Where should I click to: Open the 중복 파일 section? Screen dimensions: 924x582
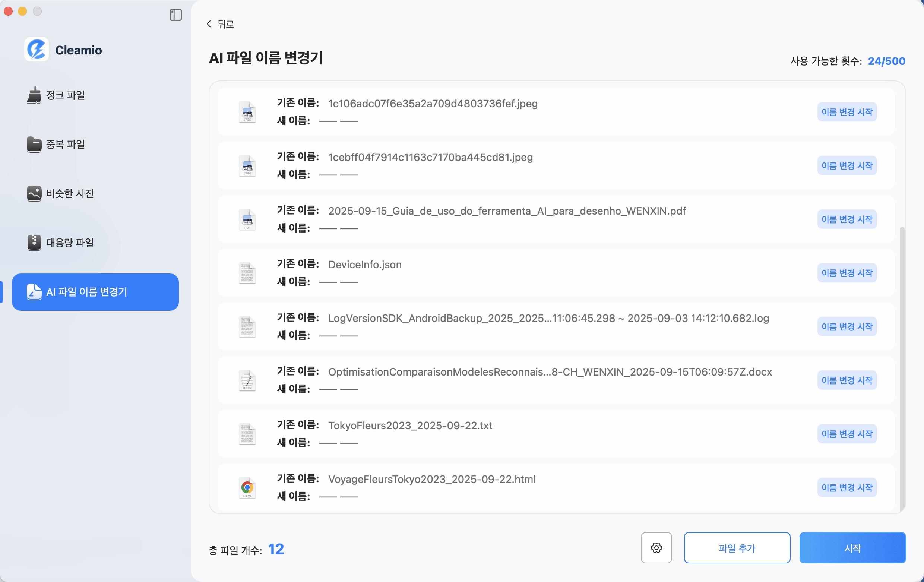pos(65,144)
